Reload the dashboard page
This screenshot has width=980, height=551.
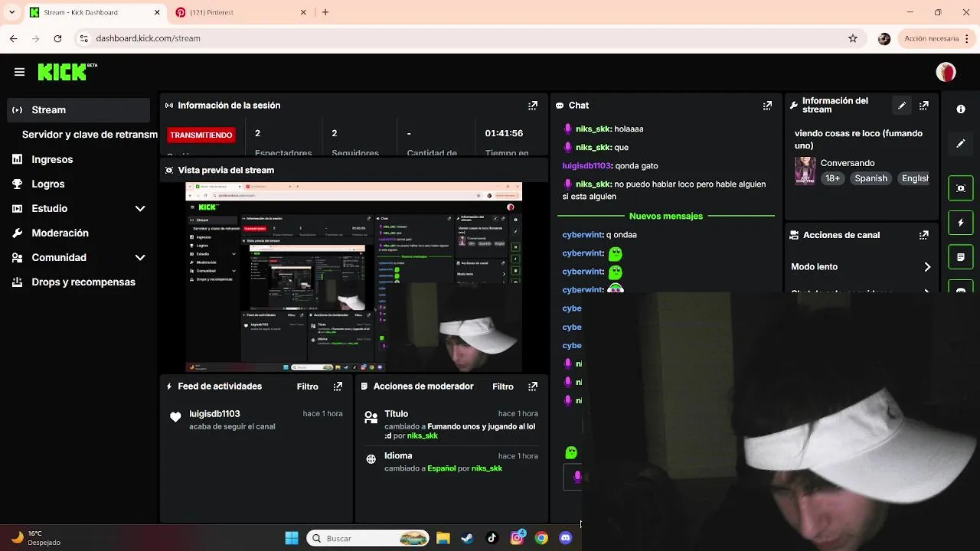coord(57,38)
